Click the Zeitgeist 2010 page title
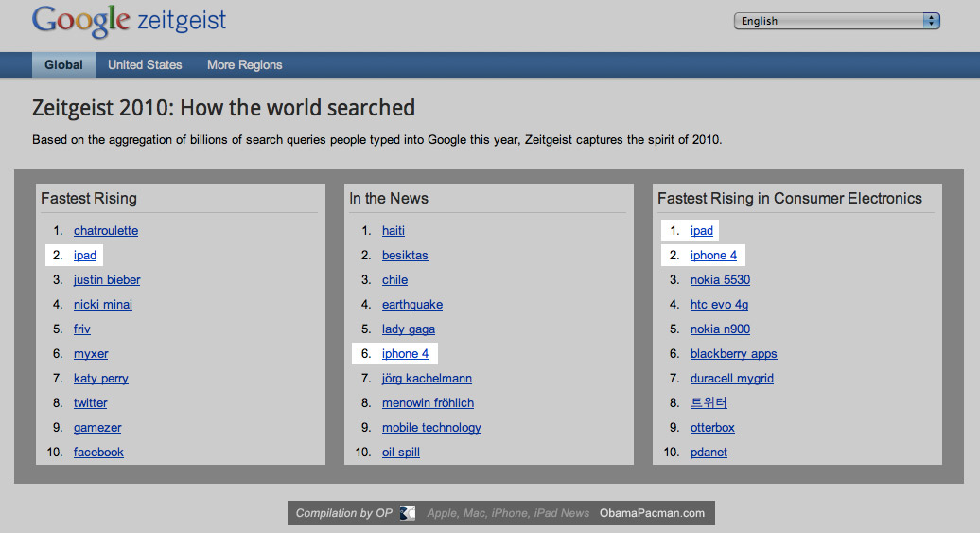Image resolution: width=980 pixels, height=533 pixels. pyautogui.click(x=224, y=108)
